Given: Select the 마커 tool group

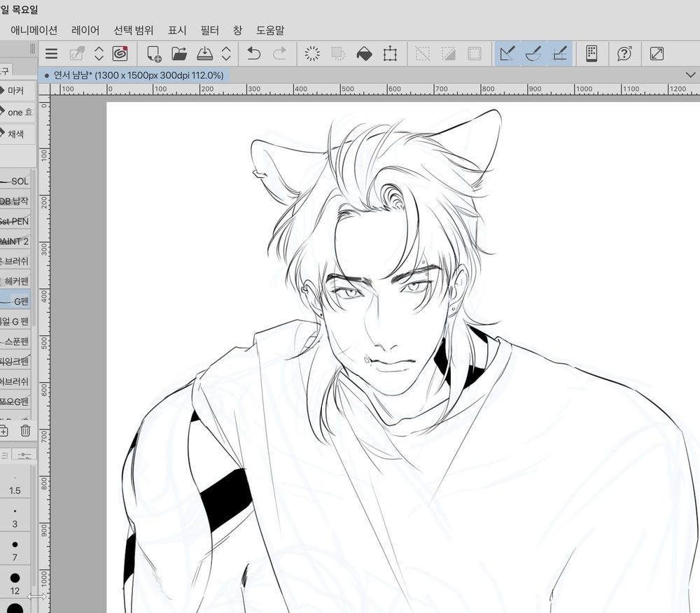Looking at the screenshot, I should [x=17, y=90].
